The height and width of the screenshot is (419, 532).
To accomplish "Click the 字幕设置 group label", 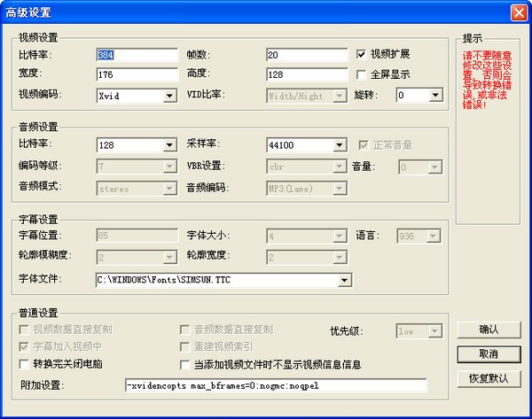I will coord(38,220).
